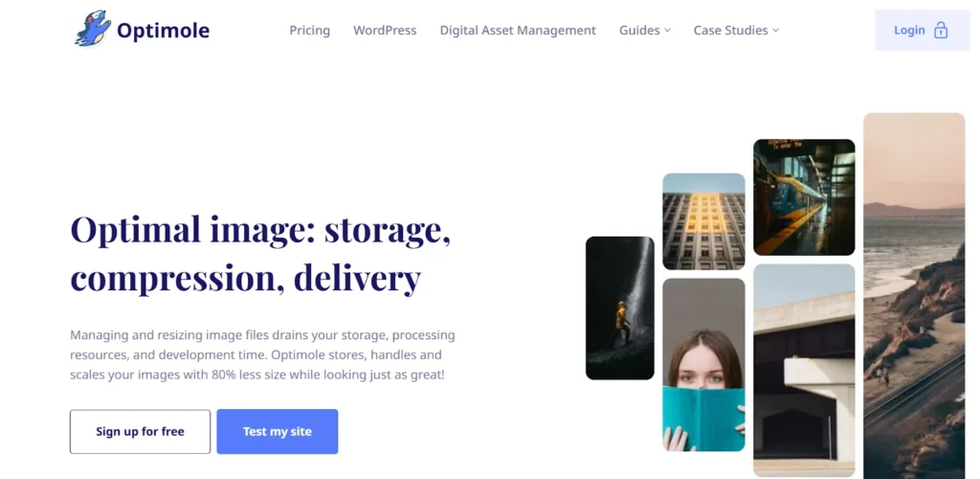Image resolution: width=980 pixels, height=479 pixels.
Task: Expand the Case Studies dropdown chevron
Action: 775,30
